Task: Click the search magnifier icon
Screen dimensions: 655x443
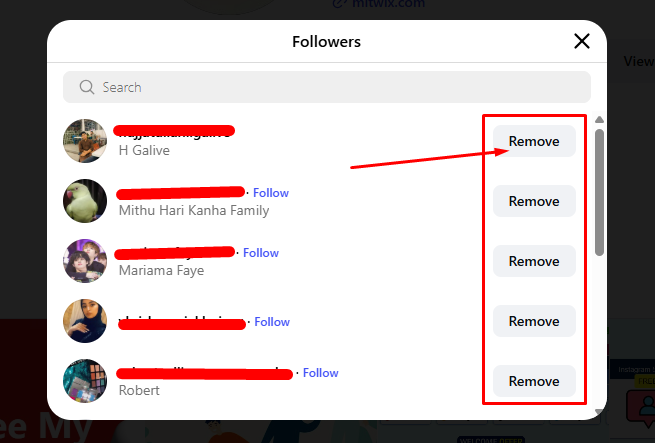Action: 87,87
